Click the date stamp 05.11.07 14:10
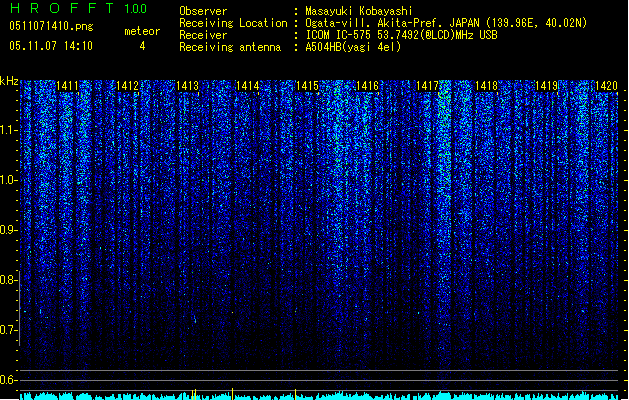The width and height of the screenshot is (629, 400). pos(51,46)
